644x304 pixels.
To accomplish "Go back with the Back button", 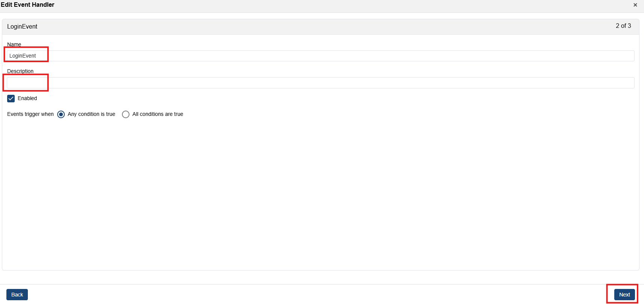I will coord(17,295).
